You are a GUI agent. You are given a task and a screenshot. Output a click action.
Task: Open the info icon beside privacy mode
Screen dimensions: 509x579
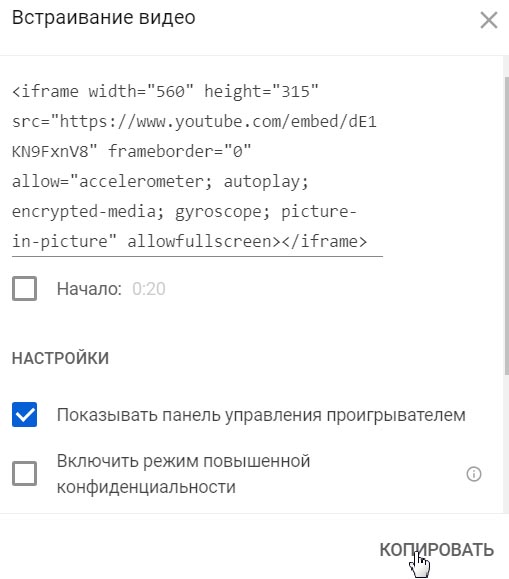coord(474,474)
